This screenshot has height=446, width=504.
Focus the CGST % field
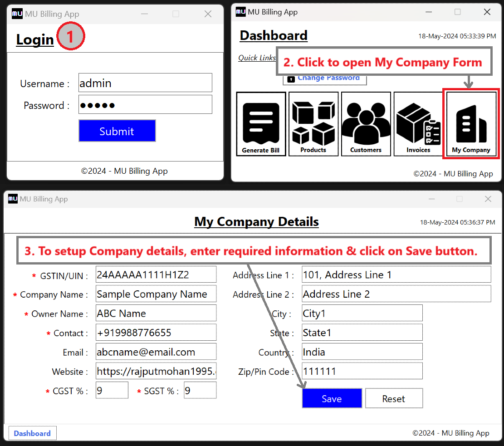(x=112, y=391)
